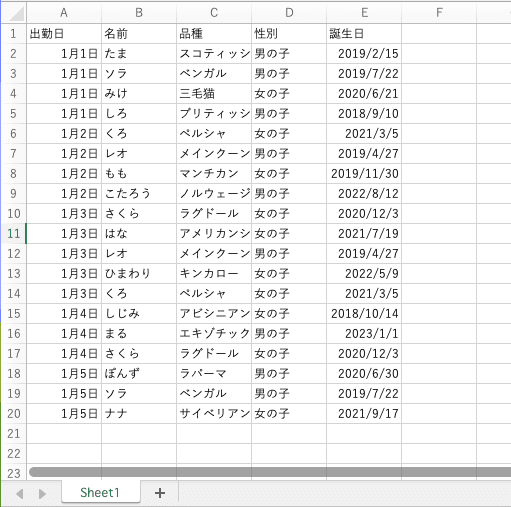511x507 pixels.
Task: Select column E header
Action: pyautogui.click(x=364, y=13)
